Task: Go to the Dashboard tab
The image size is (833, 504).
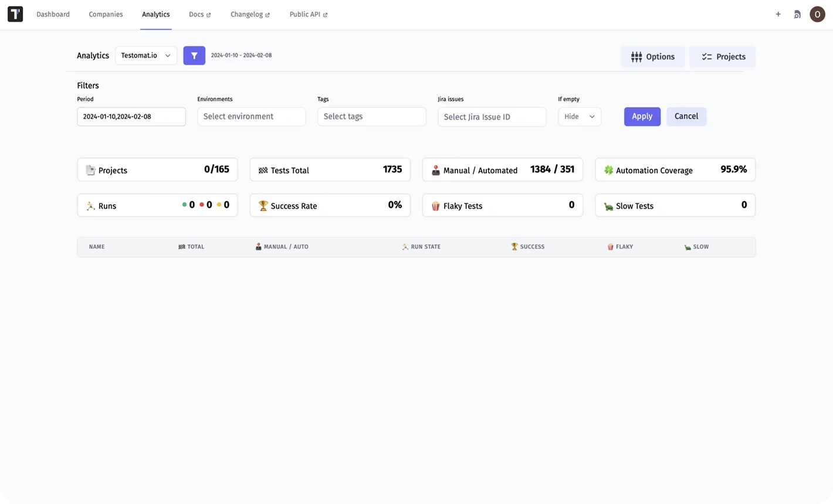Action: tap(53, 15)
